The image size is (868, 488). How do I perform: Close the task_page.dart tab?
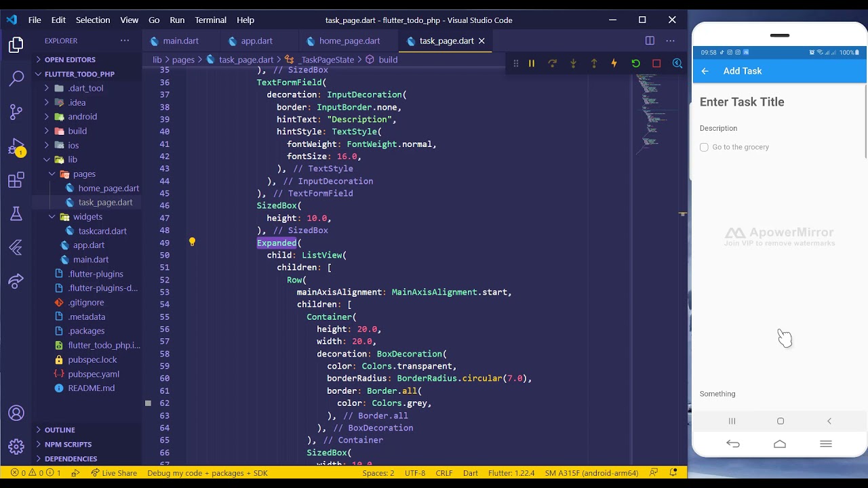click(481, 41)
